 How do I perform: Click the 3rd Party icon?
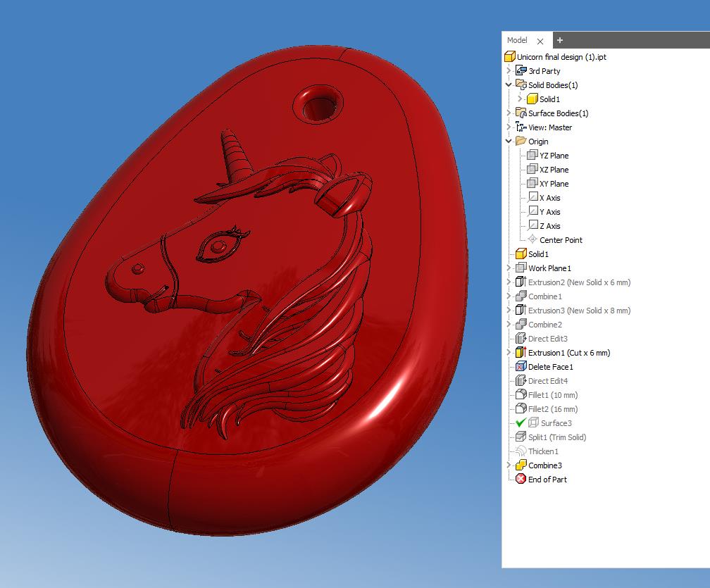tap(521, 70)
